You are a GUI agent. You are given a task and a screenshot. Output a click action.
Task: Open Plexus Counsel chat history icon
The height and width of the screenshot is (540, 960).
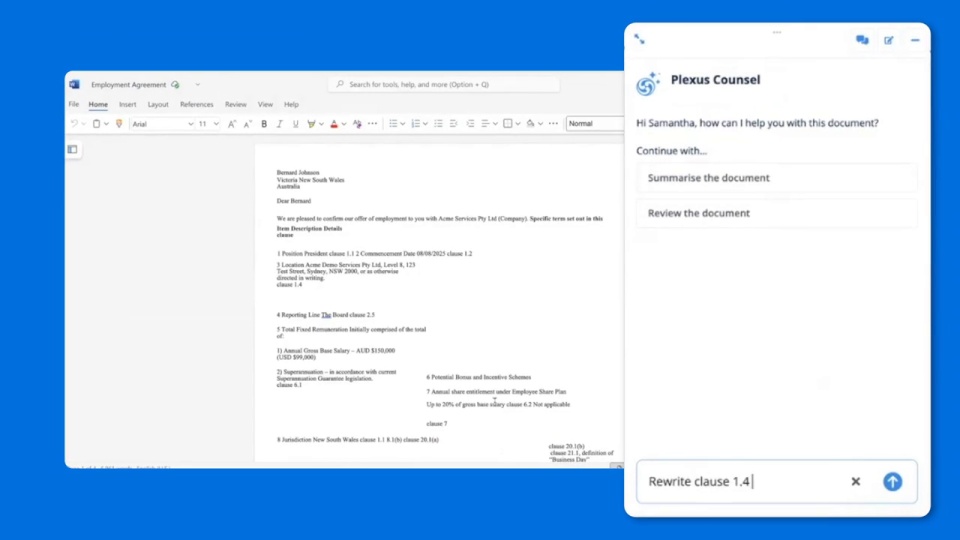(x=862, y=40)
